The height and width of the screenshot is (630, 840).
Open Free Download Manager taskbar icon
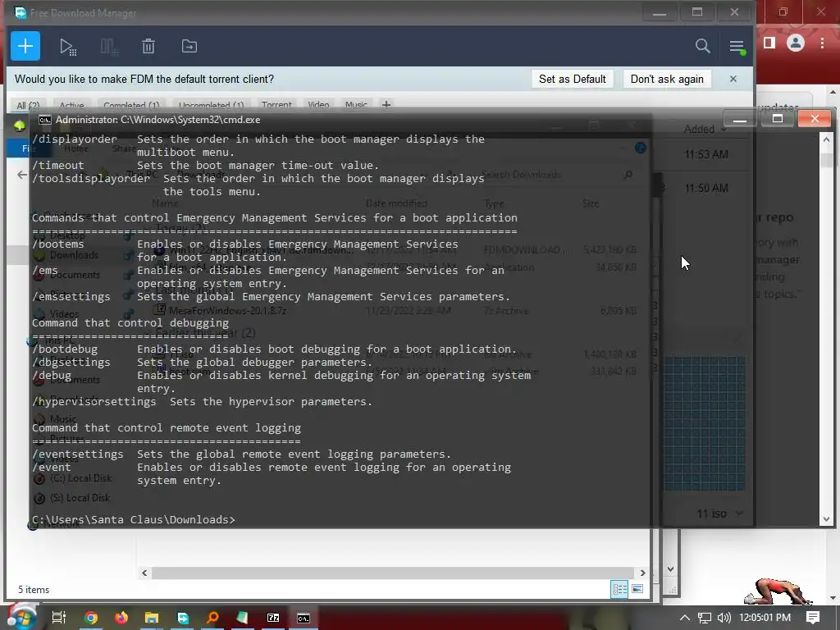pos(183,618)
